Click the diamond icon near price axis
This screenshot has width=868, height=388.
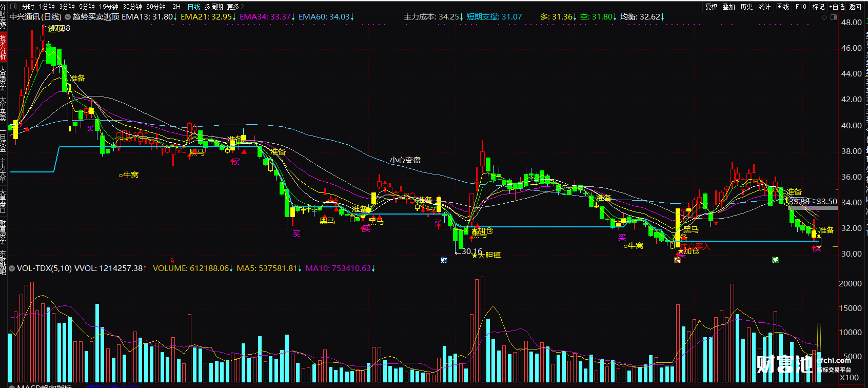point(824,17)
